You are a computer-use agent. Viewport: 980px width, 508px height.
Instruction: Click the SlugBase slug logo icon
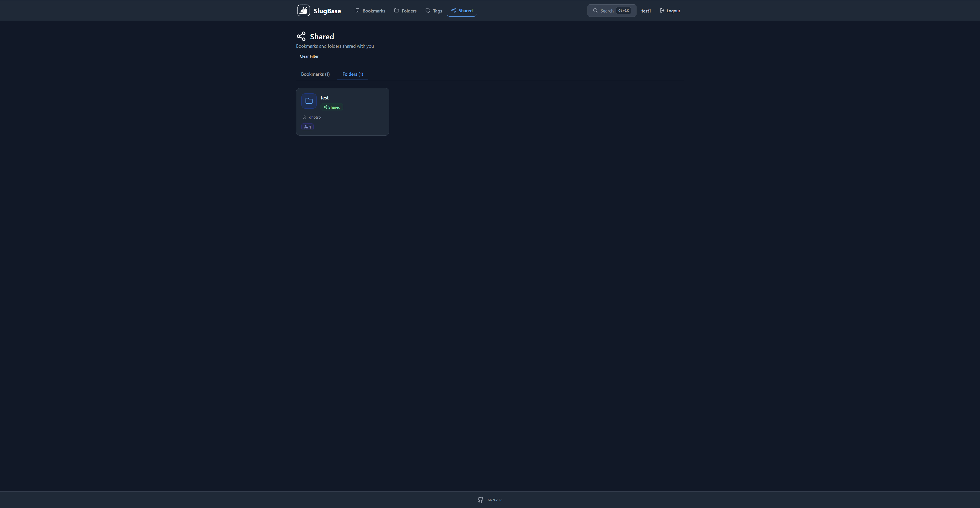pos(303,10)
